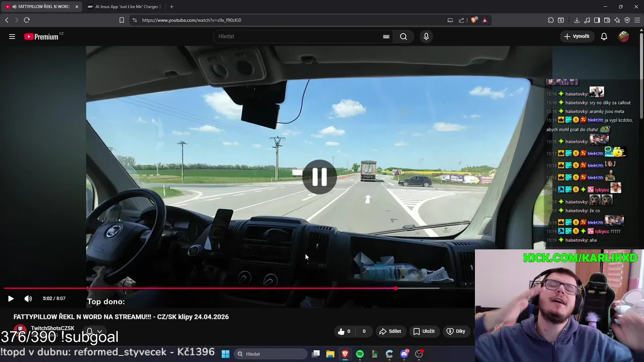Click the video time display 5:02 / 8:07

pyautogui.click(x=54, y=298)
